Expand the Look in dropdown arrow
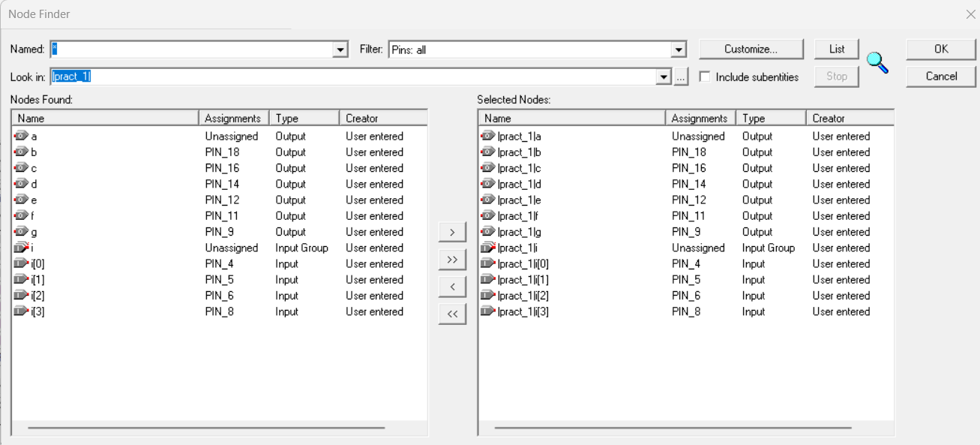 pos(664,77)
